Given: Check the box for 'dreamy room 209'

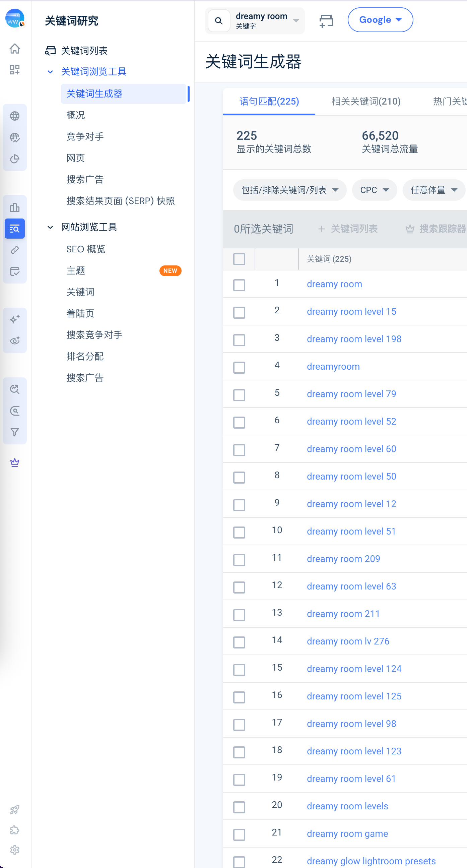Looking at the screenshot, I should pyautogui.click(x=239, y=560).
